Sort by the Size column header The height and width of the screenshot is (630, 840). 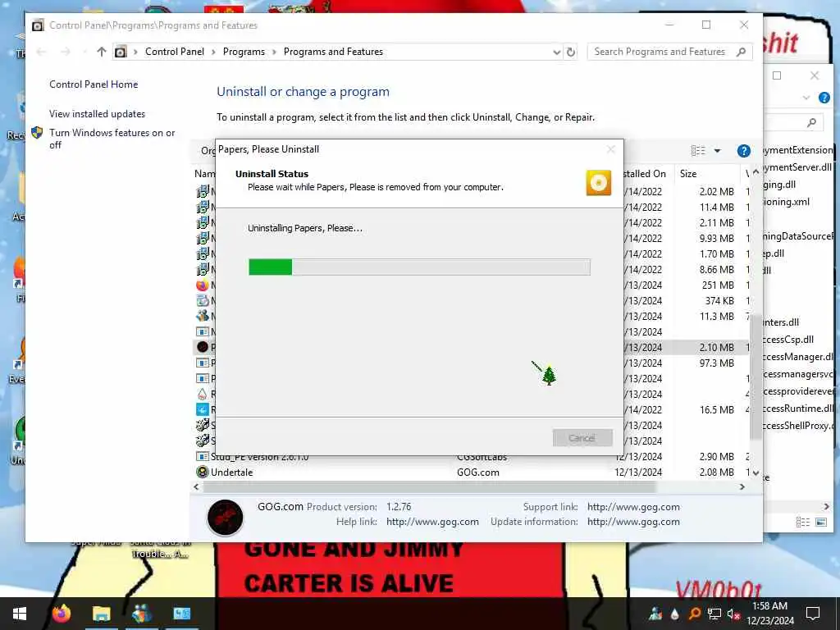708,174
